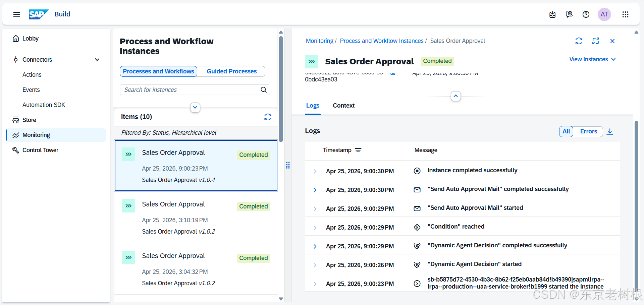Click the Monitoring breadcrumb link
The height and width of the screenshot is (305, 644).
[320, 41]
